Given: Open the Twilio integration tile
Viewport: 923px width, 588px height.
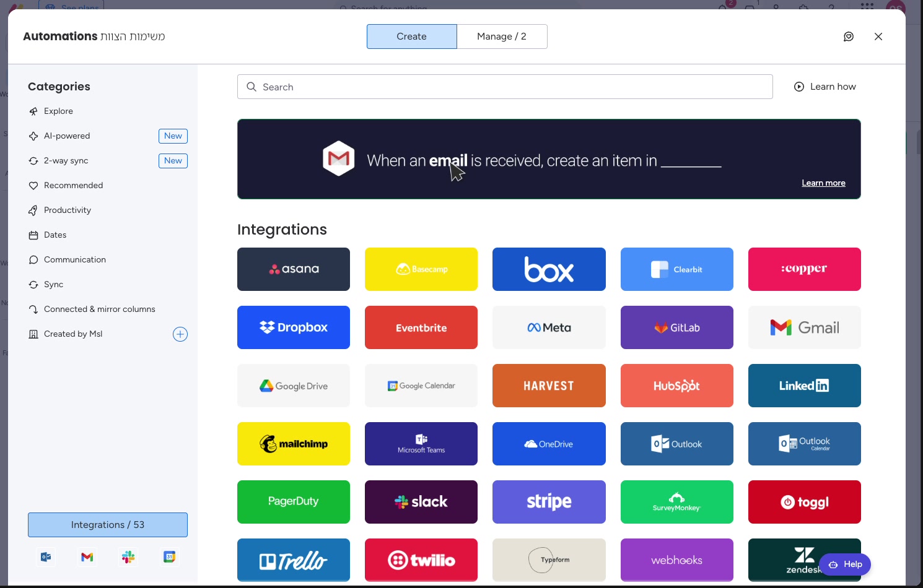Looking at the screenshot, I should [x=421, y=560].
